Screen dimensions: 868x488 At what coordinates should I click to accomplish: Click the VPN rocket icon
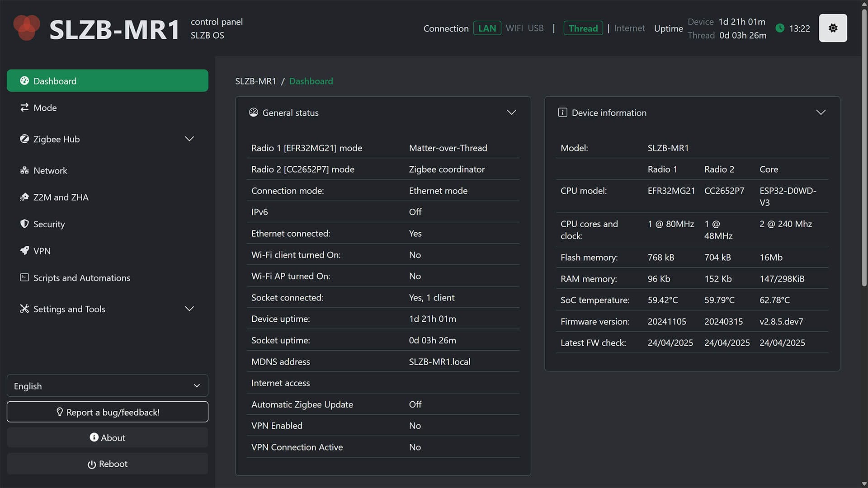point(24,251)
